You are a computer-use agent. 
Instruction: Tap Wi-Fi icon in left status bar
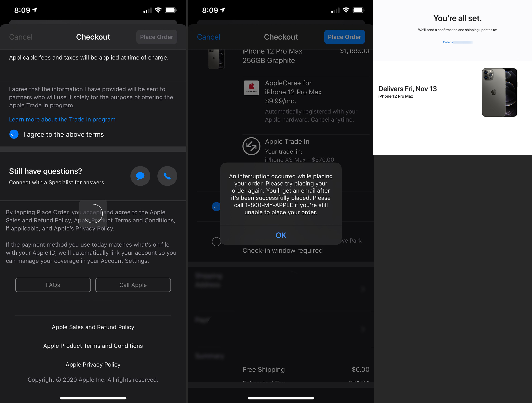point(158,10)
